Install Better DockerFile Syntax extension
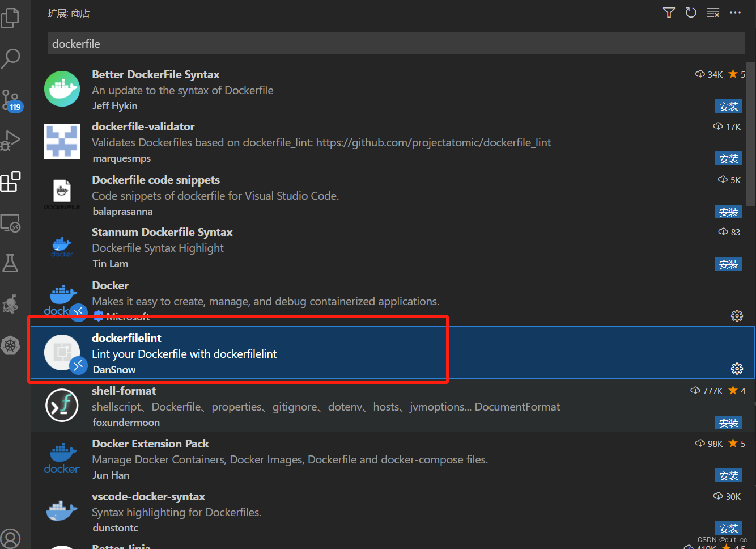This screenshot has height=549, width=756. tap(728, 107)
